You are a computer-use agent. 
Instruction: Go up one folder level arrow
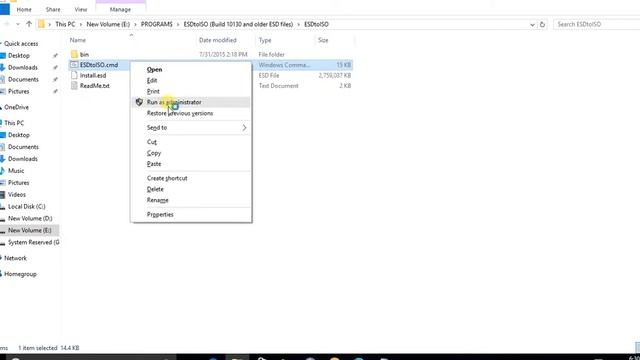point(29,24)
